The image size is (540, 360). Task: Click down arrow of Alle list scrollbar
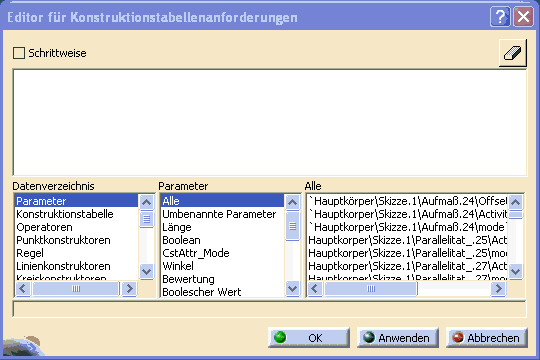click(x=516, y=272)
